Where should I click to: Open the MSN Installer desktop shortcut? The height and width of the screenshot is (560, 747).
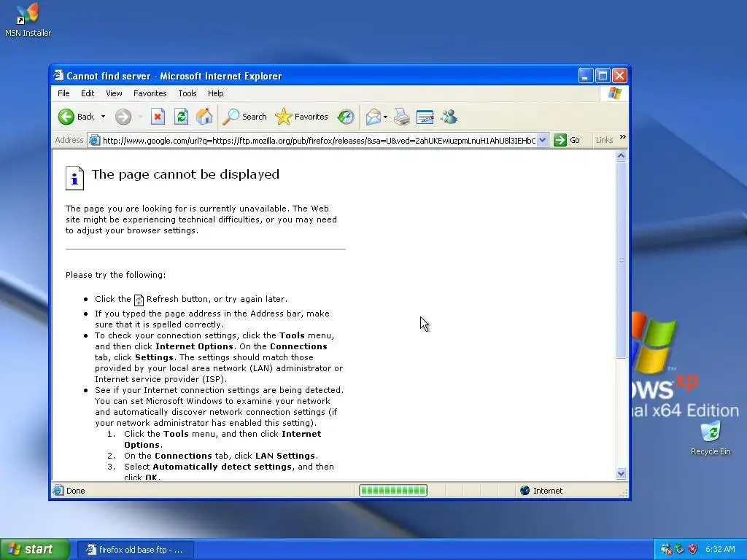[x=28, y=20]
